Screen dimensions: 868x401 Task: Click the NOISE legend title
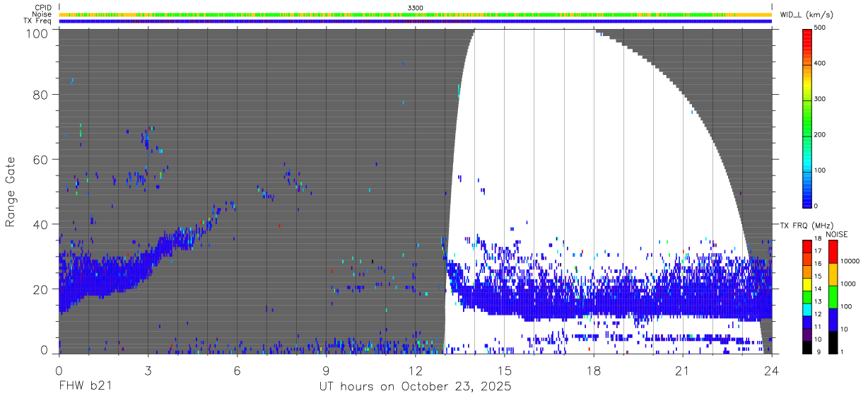pos(837,234)
